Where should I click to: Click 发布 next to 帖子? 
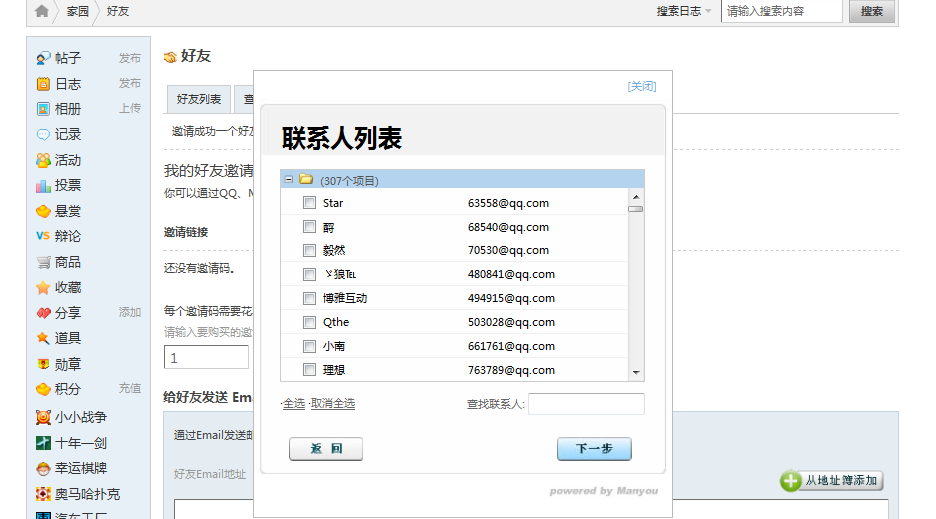(130, 58)
